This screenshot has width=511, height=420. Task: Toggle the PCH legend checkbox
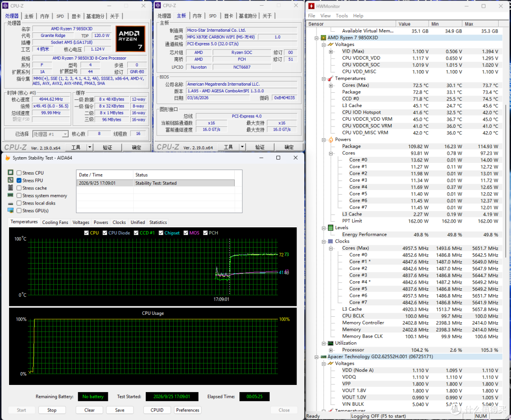(x=205, y=233)
